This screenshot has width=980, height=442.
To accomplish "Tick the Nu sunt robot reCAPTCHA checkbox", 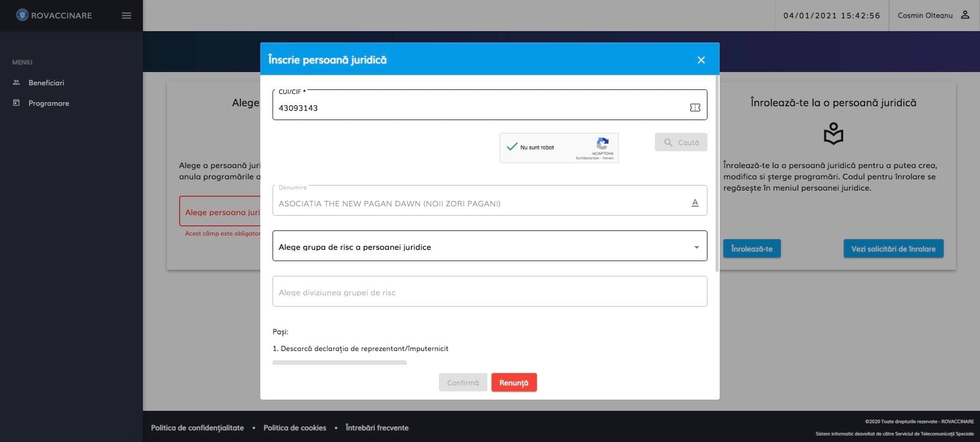I will [512, 147].
